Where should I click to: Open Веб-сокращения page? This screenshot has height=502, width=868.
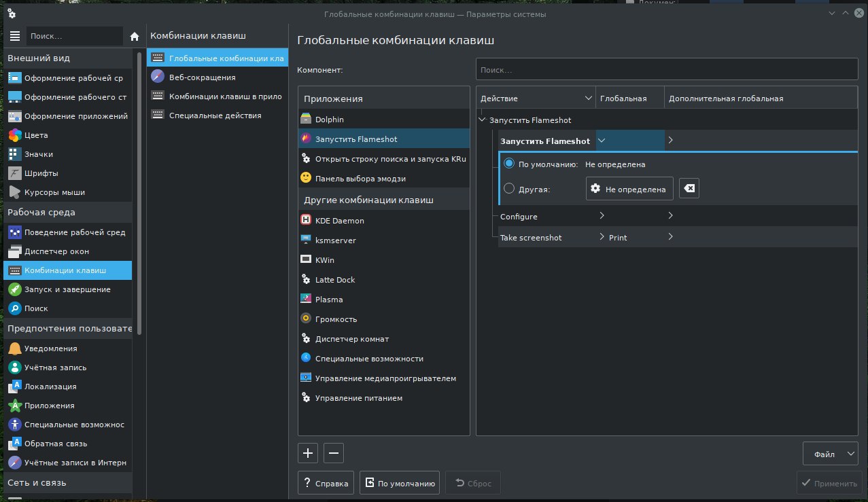pos(218,77)
